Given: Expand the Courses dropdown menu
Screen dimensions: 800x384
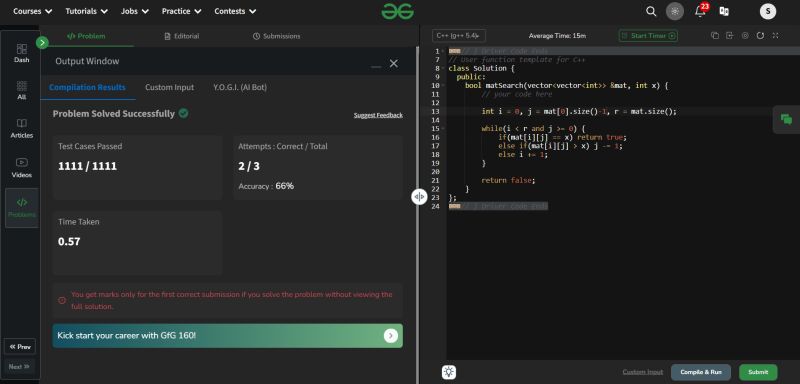Looking at the screenshot, I should (x=33, y=11).
